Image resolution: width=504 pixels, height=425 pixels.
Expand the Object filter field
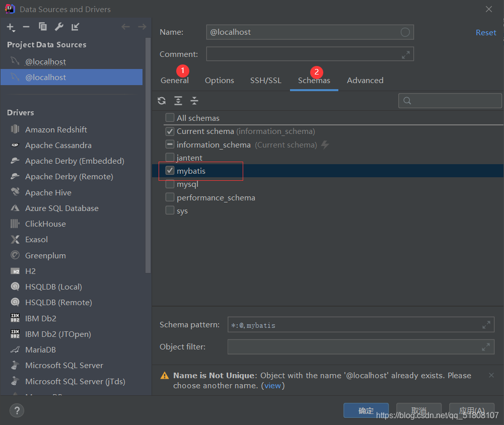click(486, 346)
